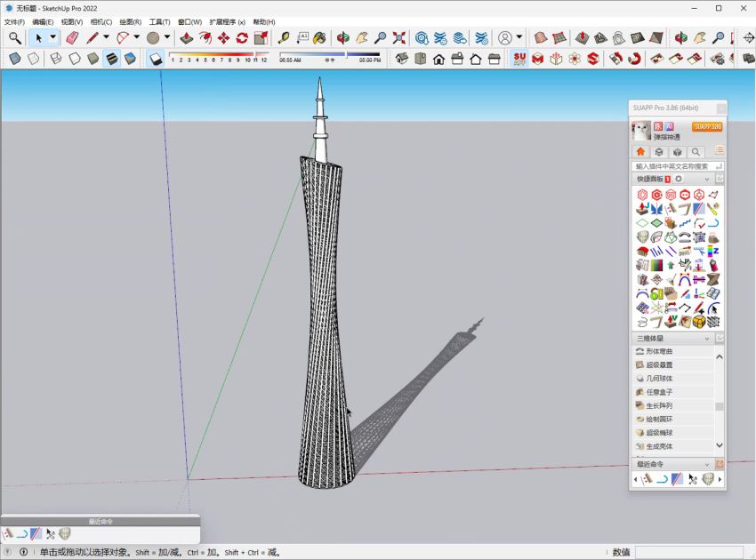Open the 扩展程序 (x) menu
The height and width of the screenshot is (560, 756).
point(227,21)
